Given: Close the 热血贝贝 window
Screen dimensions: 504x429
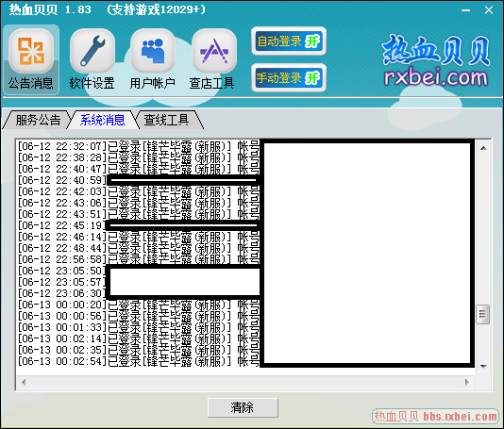Looking at the screenshot, I should point(489,10).
